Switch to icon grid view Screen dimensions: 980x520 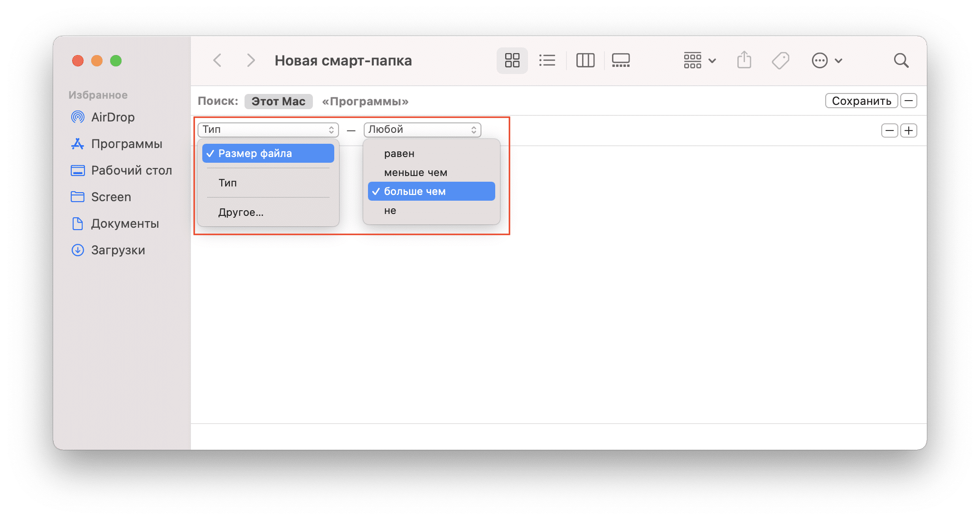pos(513,61)
